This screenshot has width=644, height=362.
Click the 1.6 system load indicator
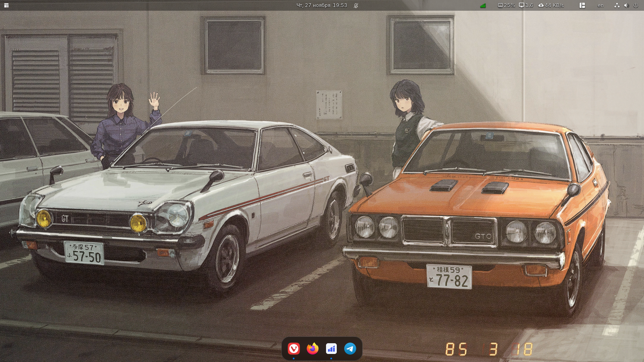tap(529, 5)
